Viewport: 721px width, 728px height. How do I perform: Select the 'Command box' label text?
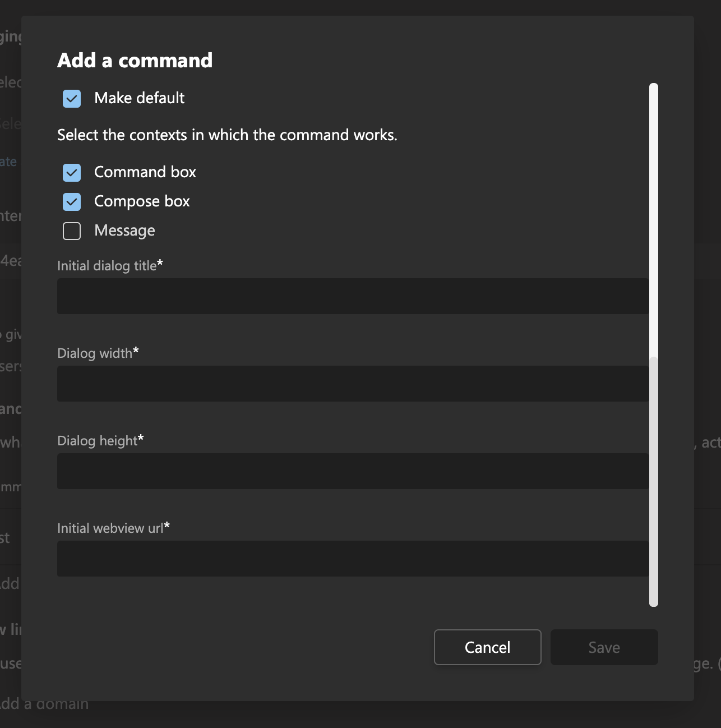(145, 172)
